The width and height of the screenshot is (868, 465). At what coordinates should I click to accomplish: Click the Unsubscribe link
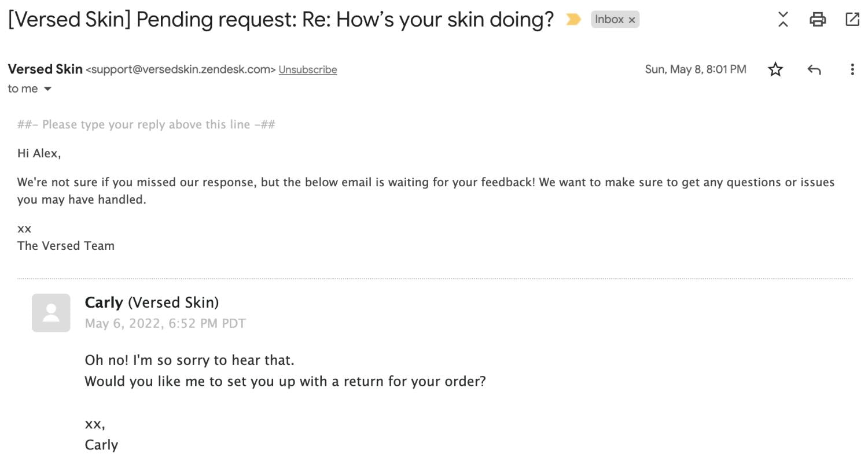pyautogui.click(x=307, y=70)
